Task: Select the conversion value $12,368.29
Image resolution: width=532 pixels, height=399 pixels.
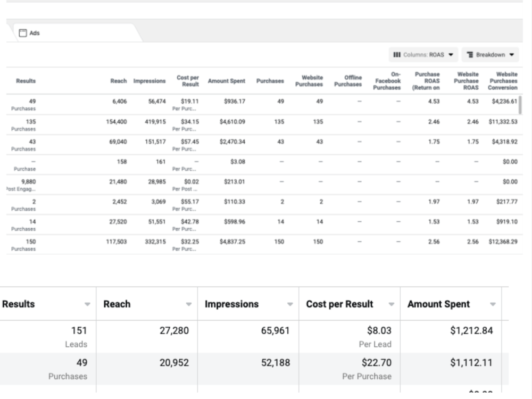Action: coord(503,242)
